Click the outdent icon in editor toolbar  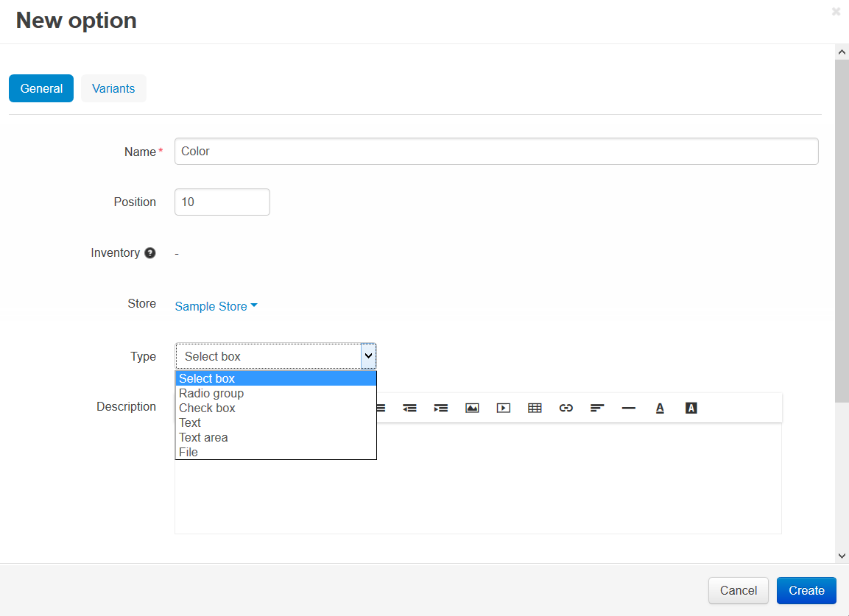(409, 408)
